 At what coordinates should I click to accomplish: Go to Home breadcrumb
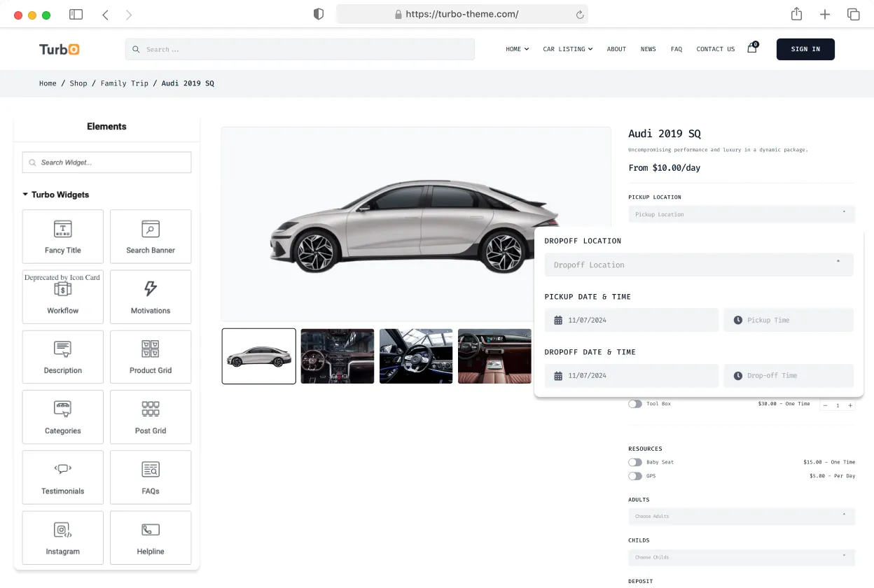tap(48, 83)
